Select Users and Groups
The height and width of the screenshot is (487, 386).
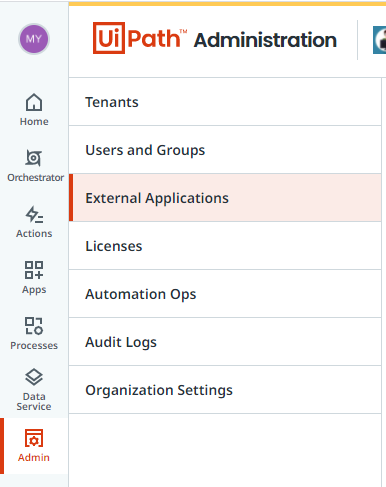pos(225,150)
